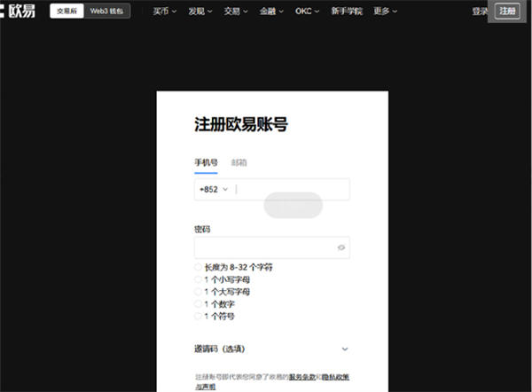The height and width of the screenshot is (392, 532).
Task: Open the 发现 dropdown menu
Action: 200,12
